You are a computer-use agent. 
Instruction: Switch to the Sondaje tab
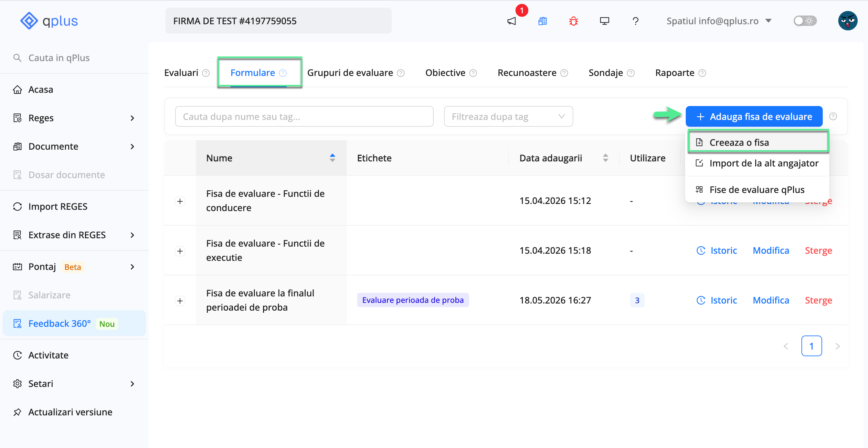[x=606, y=73]
